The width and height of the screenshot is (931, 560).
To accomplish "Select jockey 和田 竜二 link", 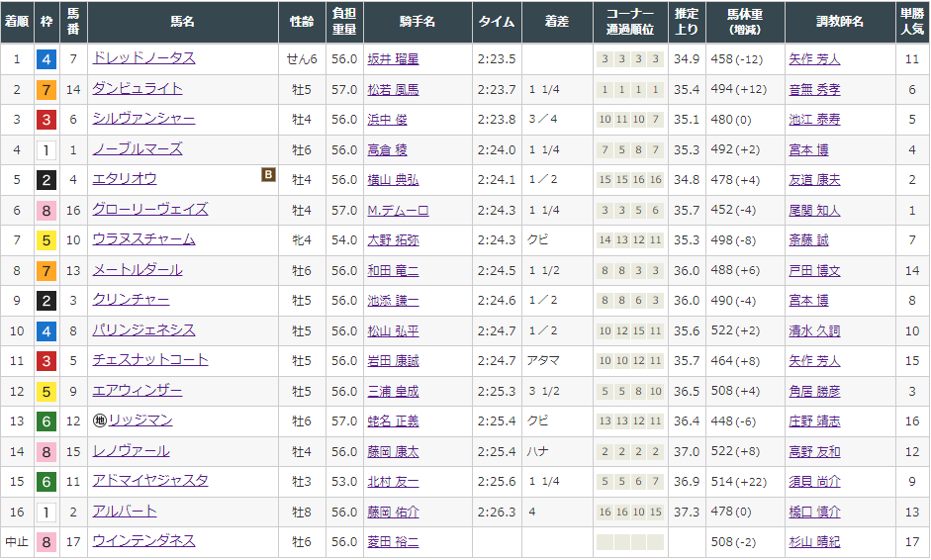I will coord(393,271).
